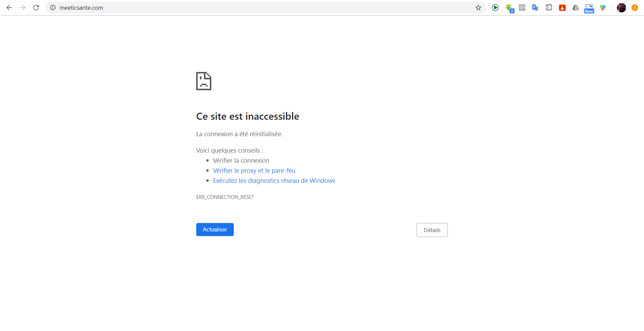Click the green play button extension icon
644x331 pixels.
pos(495,7)
